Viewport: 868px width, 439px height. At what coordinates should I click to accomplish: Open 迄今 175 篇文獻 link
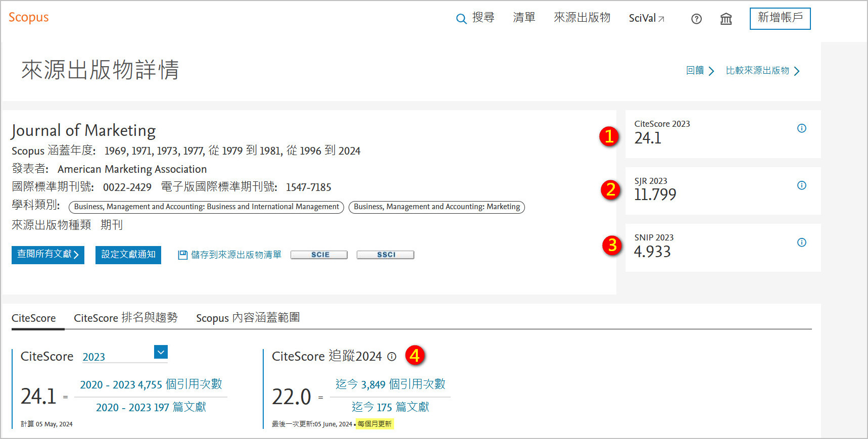tap(391, 407)
